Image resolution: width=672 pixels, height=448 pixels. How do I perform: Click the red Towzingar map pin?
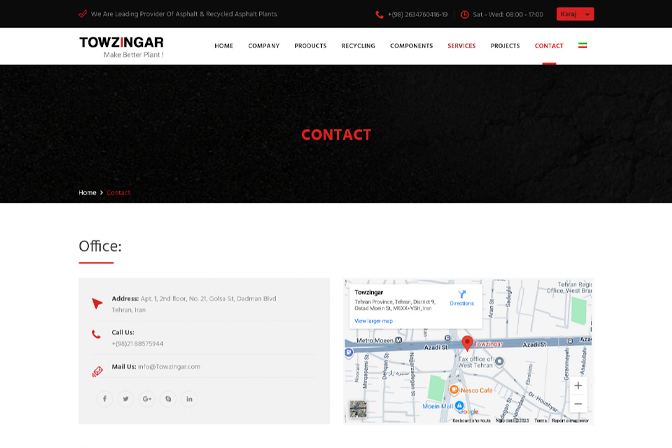[x=467, y=343]
